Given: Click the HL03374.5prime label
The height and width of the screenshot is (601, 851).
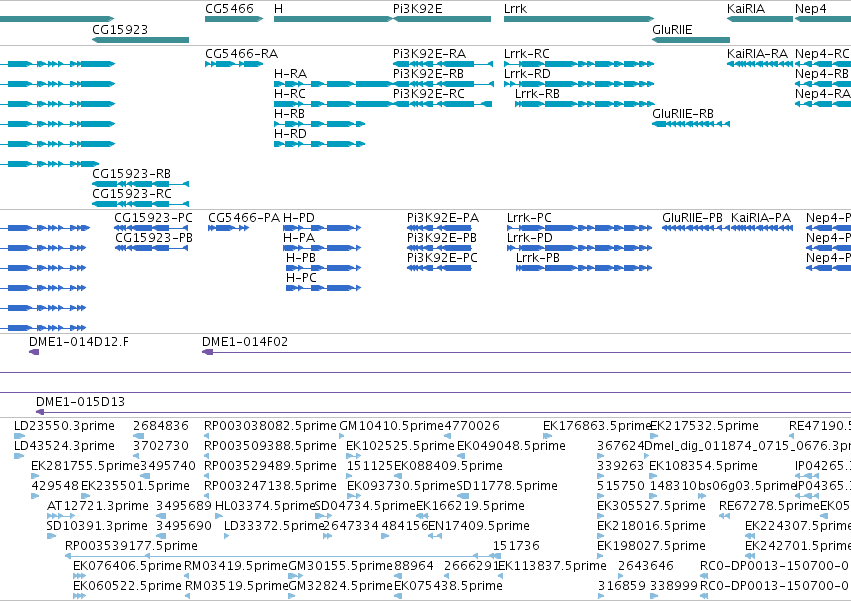Looking at the screenshot, I should tap(265, 505).
